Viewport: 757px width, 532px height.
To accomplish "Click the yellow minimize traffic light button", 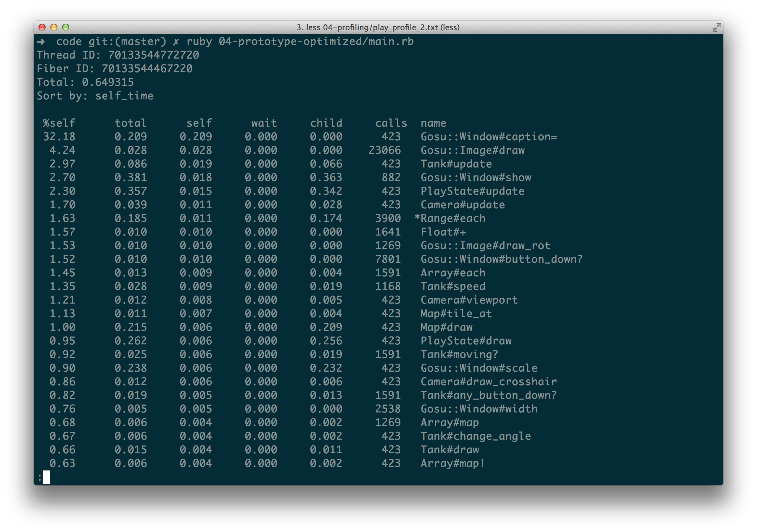I will (x=54, y=28).
